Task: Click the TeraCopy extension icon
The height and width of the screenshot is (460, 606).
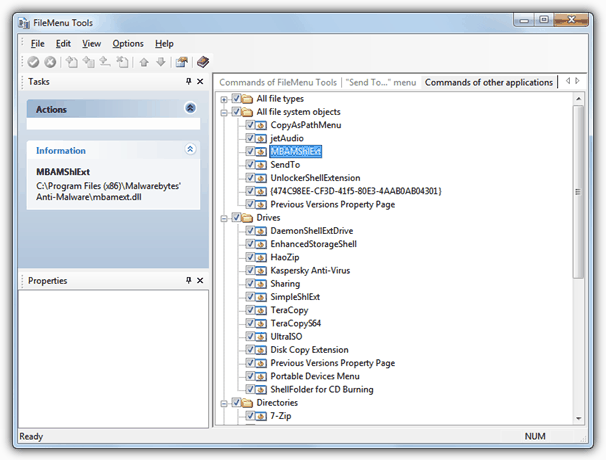Action: coord(262,310)
